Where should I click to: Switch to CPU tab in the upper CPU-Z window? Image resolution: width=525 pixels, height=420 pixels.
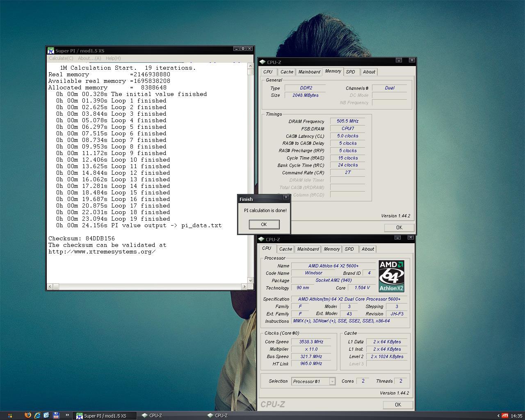point(268,72)
